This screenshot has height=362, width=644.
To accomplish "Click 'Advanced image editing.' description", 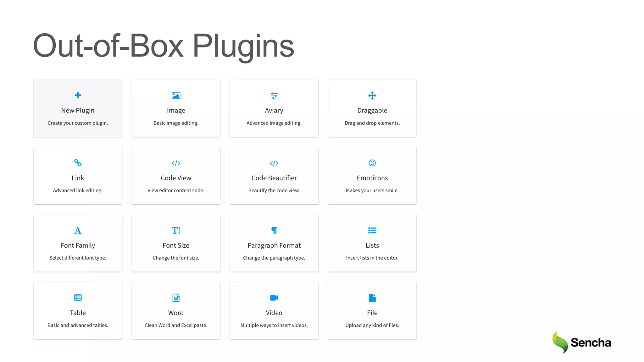I will pyautogui.click(x=274, y=123).
